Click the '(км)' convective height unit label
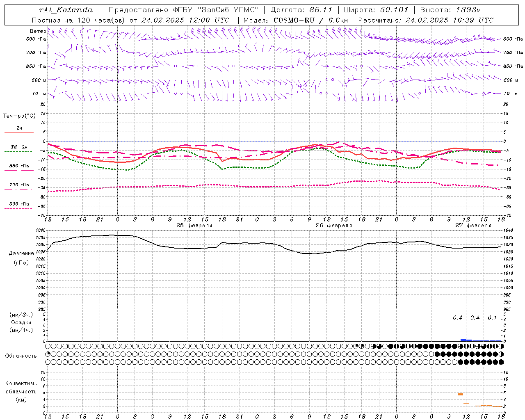This screenshot has width=525, height=420. [x=21, y=399]
